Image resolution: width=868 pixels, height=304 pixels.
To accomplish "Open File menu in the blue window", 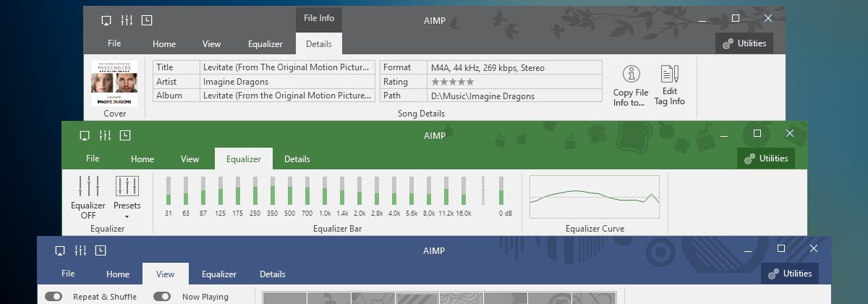I will [x=68, y=274].
